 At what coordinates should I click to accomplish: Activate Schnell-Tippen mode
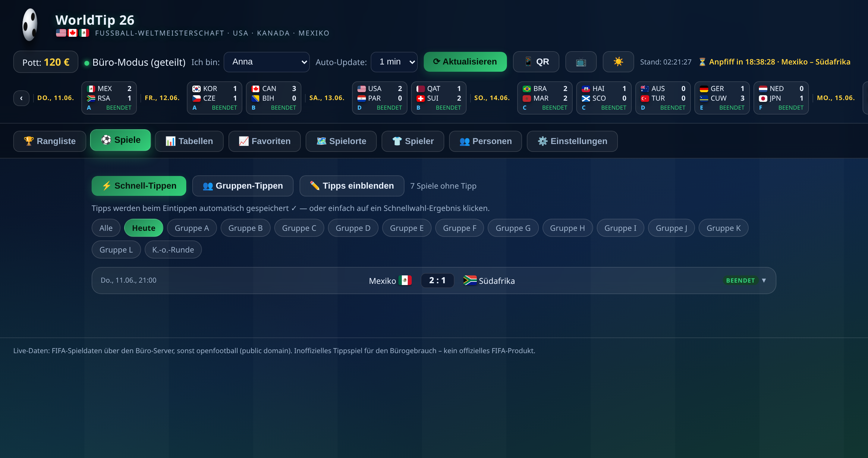click(x=139, y=186)
